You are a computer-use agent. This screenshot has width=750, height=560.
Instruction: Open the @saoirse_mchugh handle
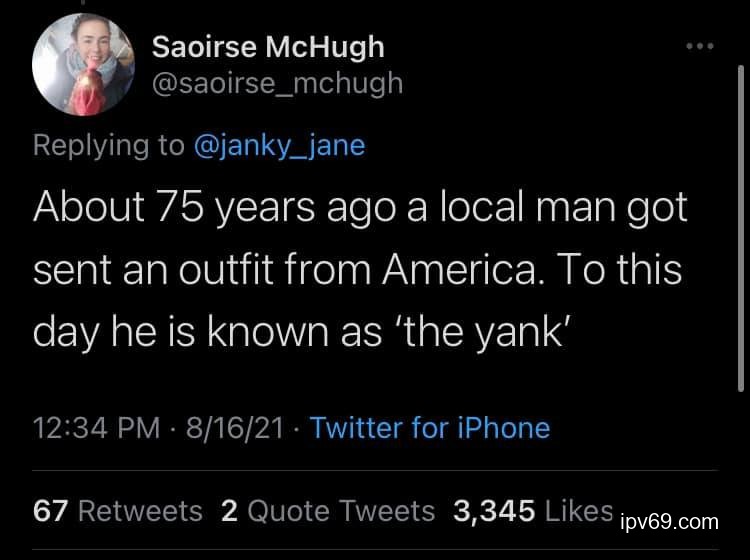tap(277, 82)
